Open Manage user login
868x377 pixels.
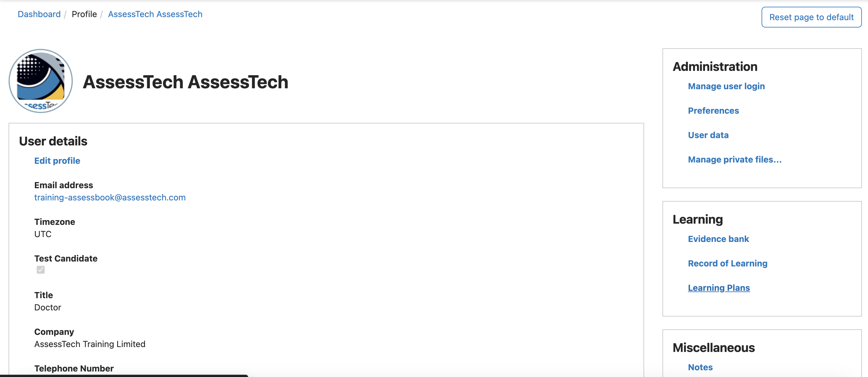pos(726,86)
